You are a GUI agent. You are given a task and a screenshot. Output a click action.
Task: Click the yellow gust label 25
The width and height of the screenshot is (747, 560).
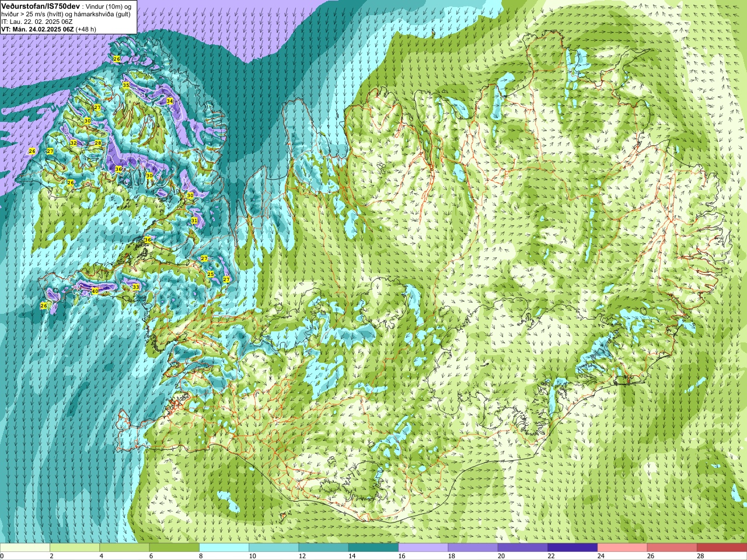211,274
